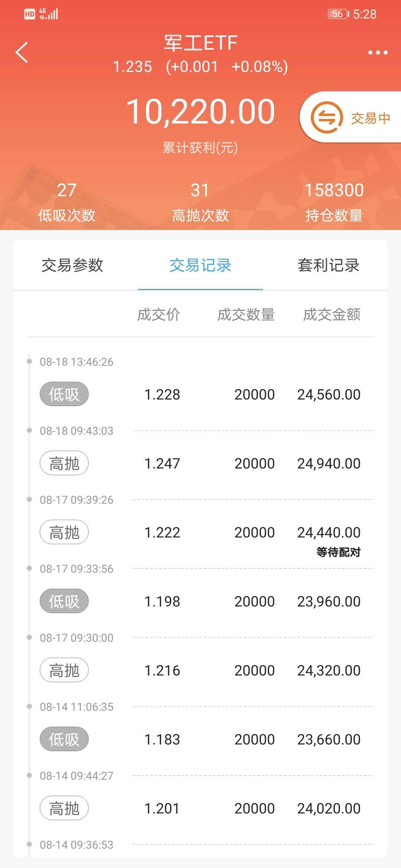The height and width of the screenshot is (868, 401).
Task: Switch to the 交易参数 tab
Action: click(x=72, y=265)
